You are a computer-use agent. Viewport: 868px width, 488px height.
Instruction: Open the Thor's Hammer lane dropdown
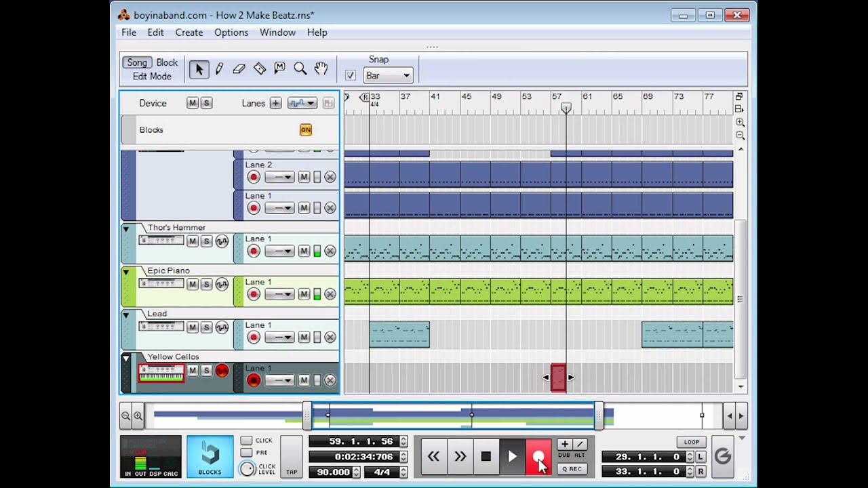coord(279,251)
